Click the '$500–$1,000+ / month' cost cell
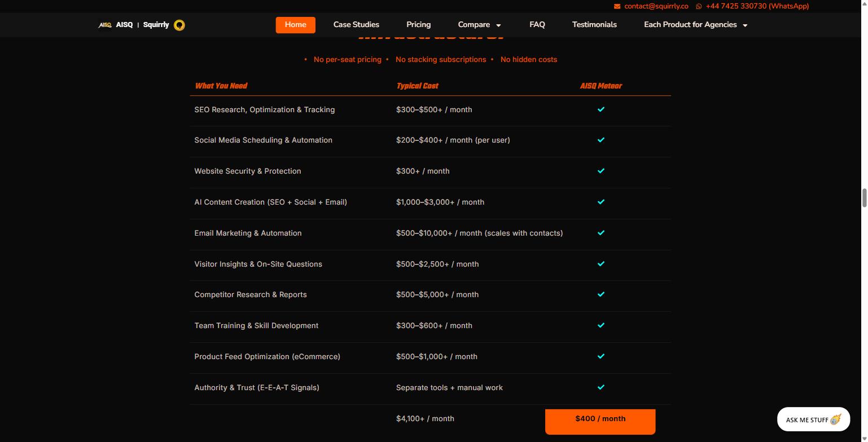Screen dimensions: 868x442 (x=437, y=356)
